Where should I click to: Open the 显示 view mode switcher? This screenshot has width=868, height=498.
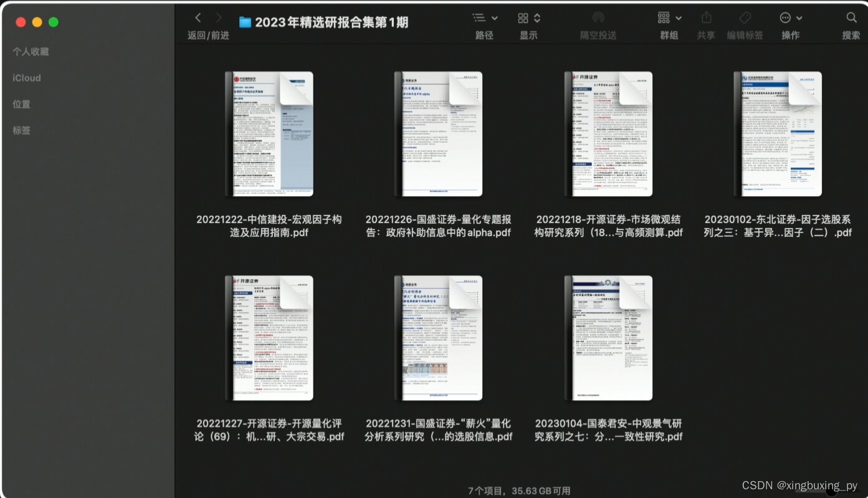coord(529,18)
